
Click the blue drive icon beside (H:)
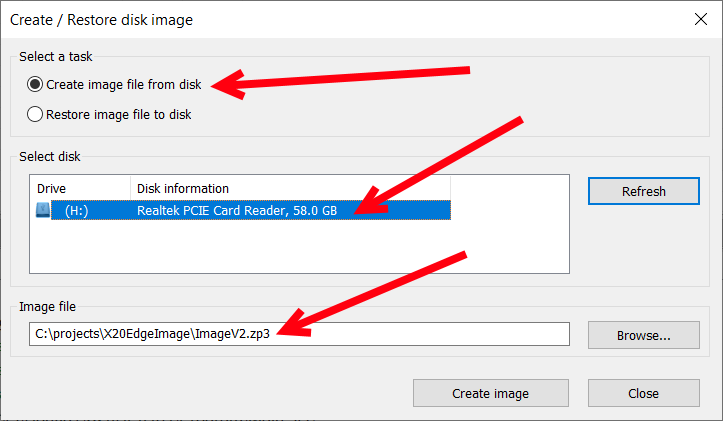tap(42, 210)
